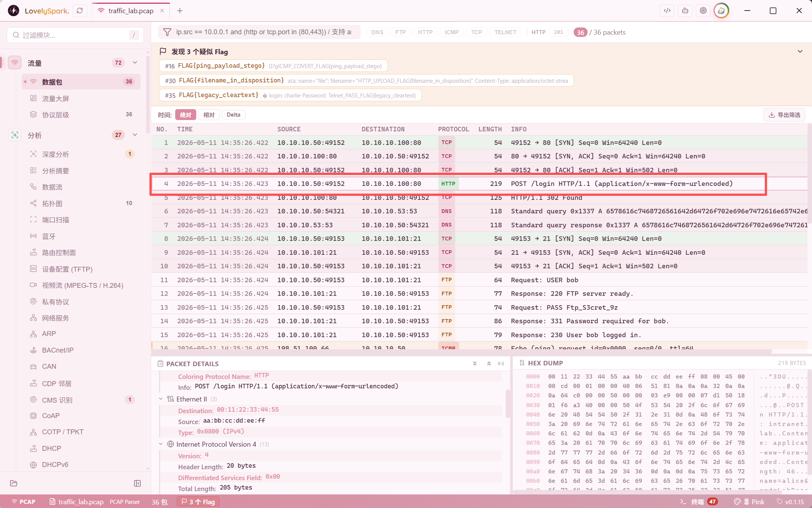Click the 导出筛选 export button
This screenshot has height=508, width=812.
(784, 115)
